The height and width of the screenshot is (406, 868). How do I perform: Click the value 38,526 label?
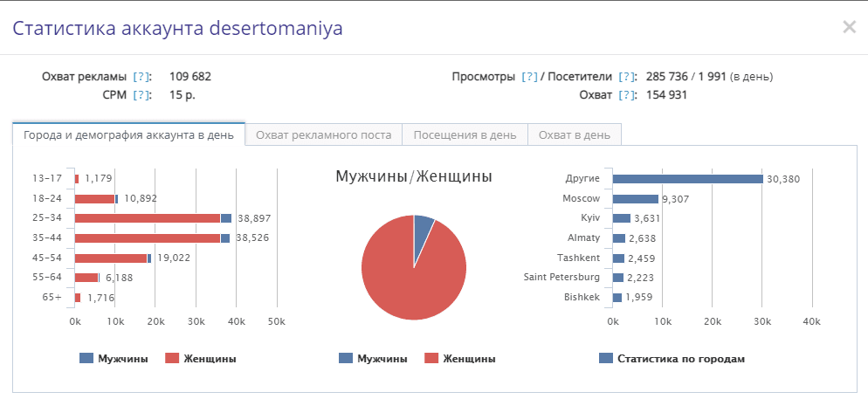pos(252,237)
